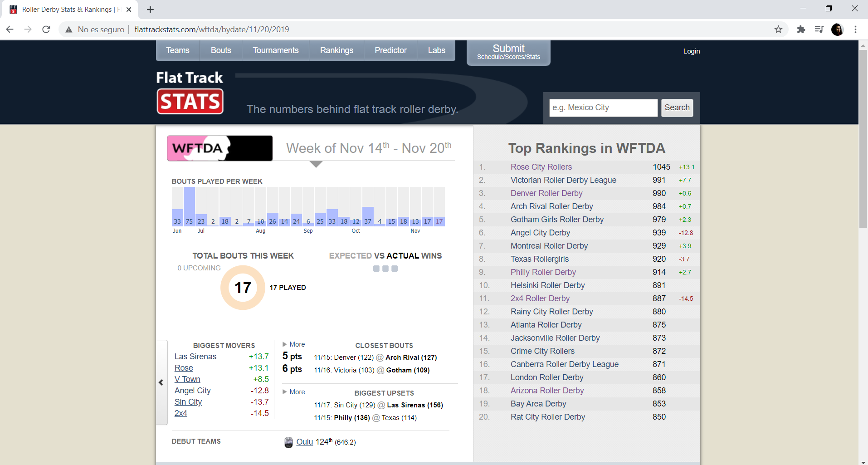
Task: Open Sin City team link
Action: pyautogui.click(x=188, y=402)
